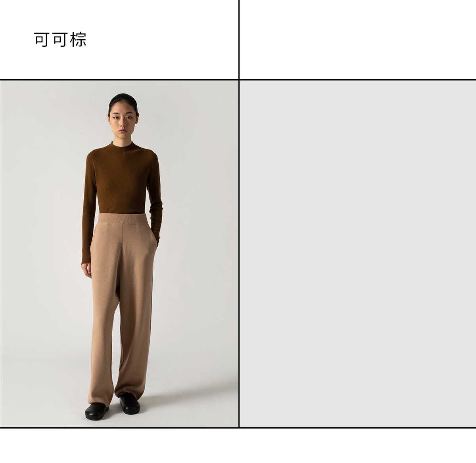The width and height of the screenshot is (476, 463).
Task: Click the 可可棕 color name label
Action: [x=60, y=40]
